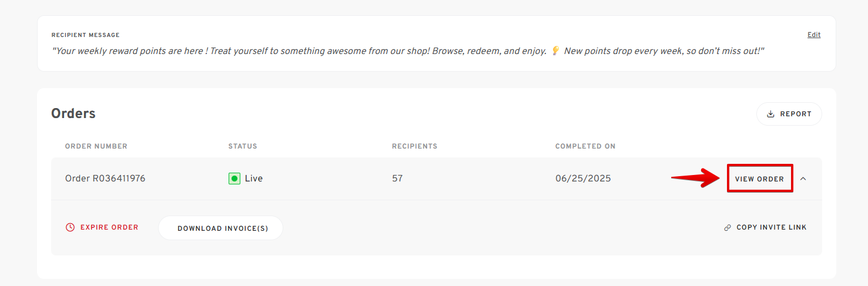Click the chain-link icon for Copy Invite Link
The image size is (868, 286).
coord(728,228)
